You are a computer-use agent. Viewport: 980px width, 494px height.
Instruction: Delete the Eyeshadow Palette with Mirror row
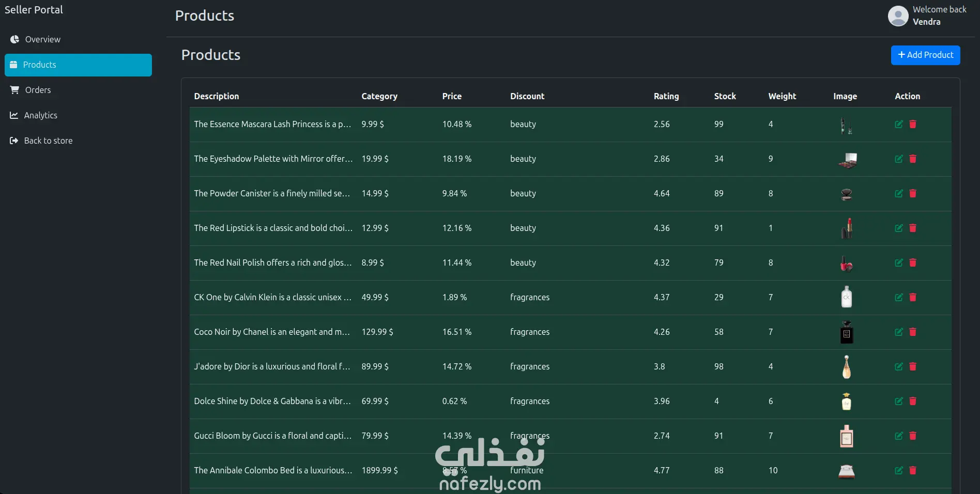[x=913, y=159]
